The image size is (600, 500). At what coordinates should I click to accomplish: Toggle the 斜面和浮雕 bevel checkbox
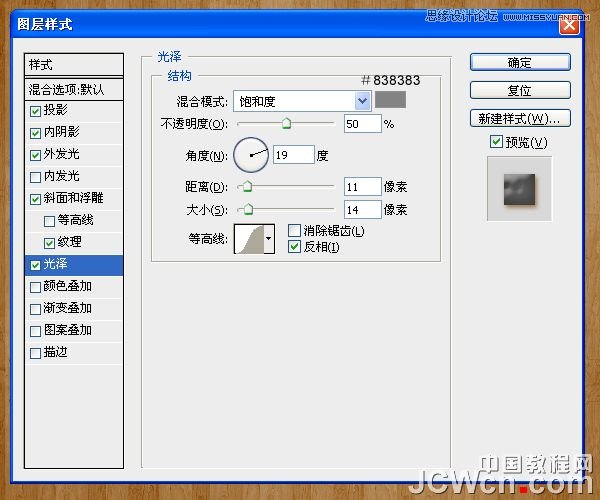click(x=35, y=199)
